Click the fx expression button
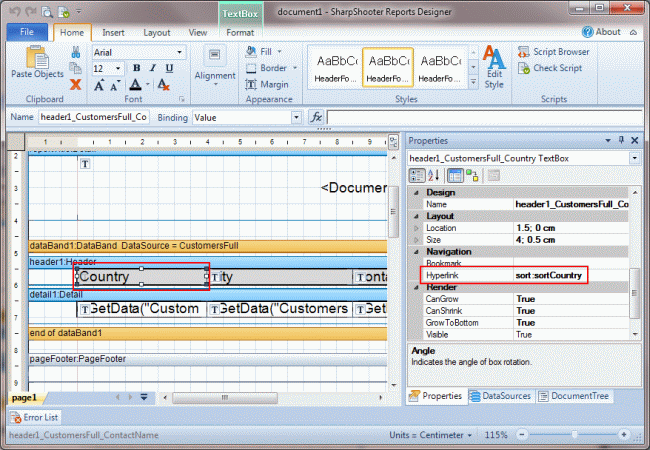 click(316, 117)
